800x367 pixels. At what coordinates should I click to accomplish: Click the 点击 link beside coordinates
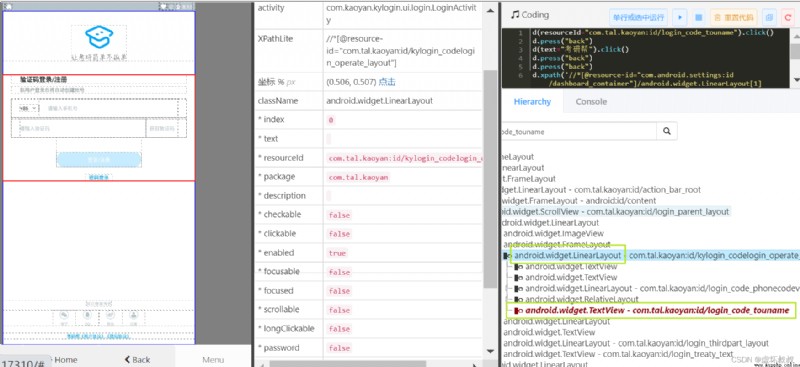click(387, 82)
